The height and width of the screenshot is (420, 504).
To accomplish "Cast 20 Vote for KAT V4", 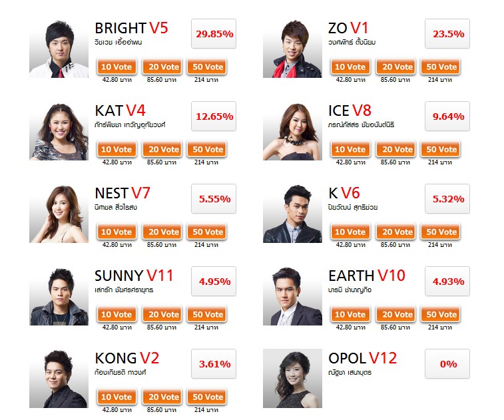I will pyautogui.click(x=164, y=149).
